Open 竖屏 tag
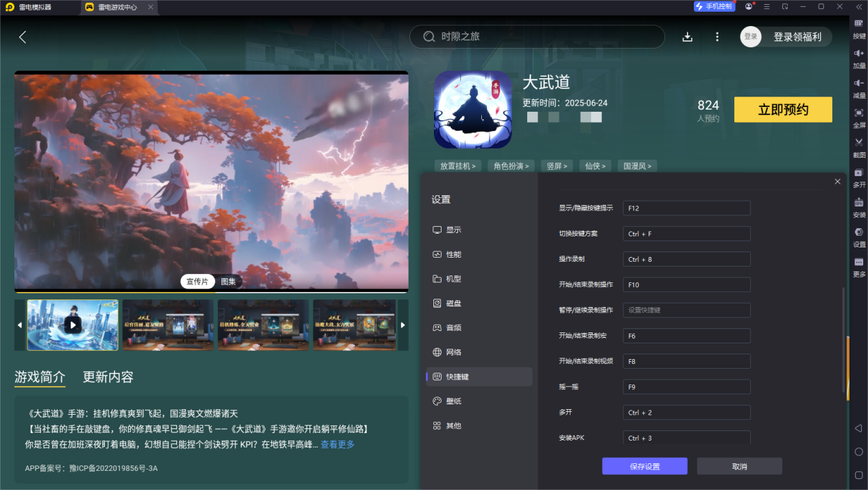This screenshot has width=868, height=490. tap(557, 166)
